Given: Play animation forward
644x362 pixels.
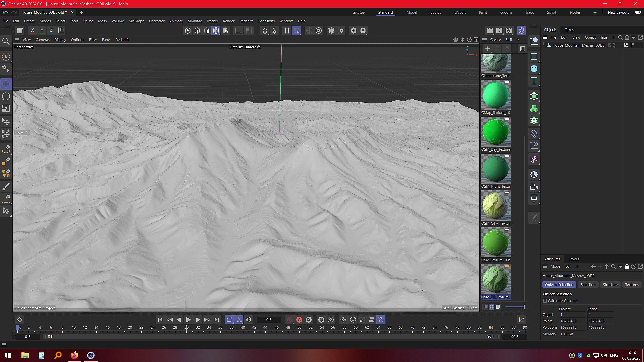Looking at the screenshot, I should click(189, 320).
